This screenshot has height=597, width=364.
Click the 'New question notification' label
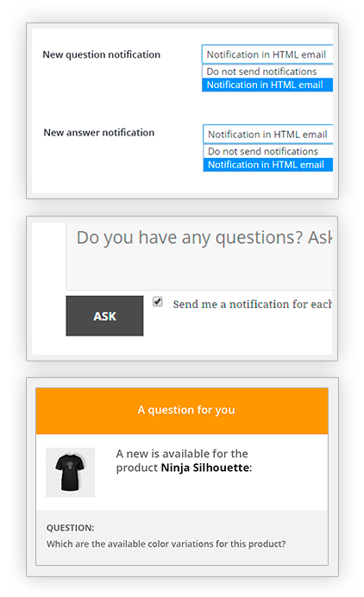click(x=101, y=55)
